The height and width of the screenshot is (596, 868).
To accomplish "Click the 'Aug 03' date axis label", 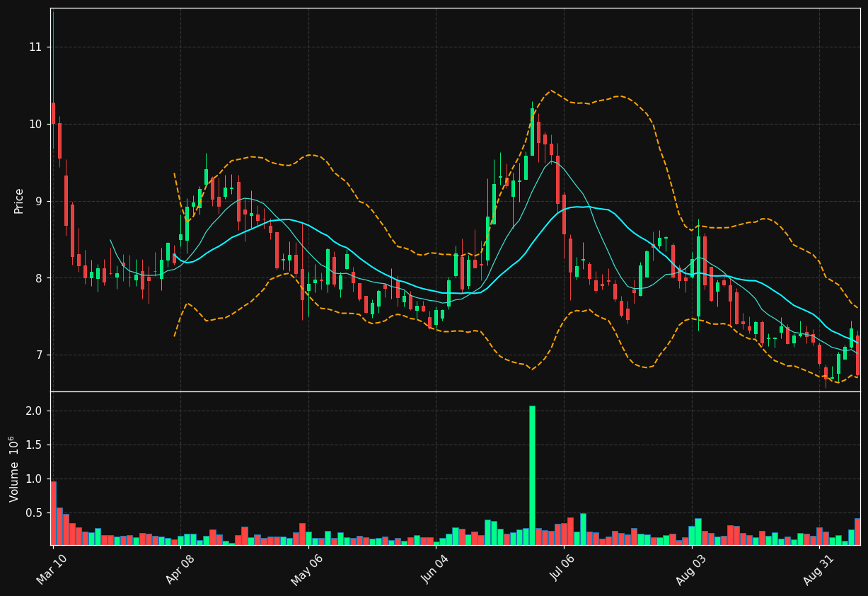I will click(x=690, y=569).
